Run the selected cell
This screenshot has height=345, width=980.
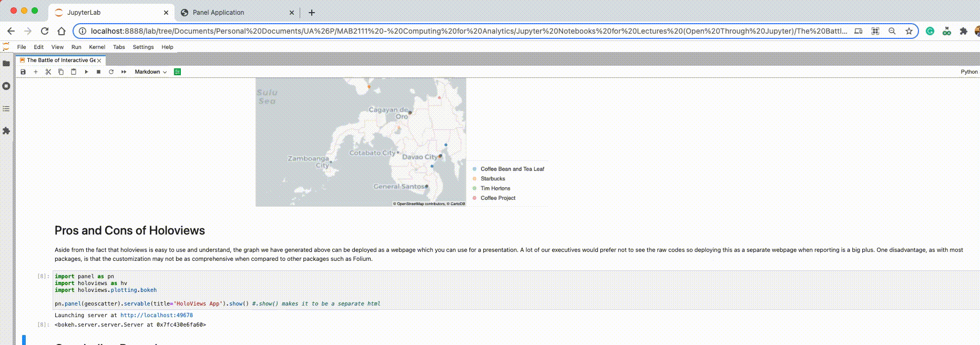click(86, 72)
